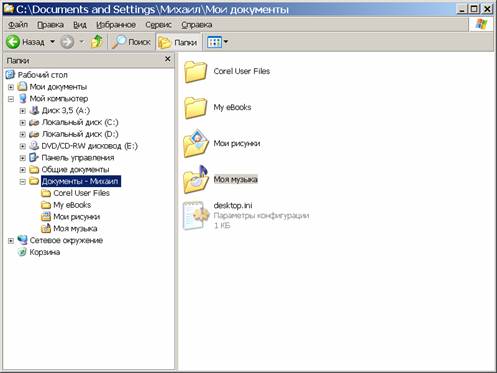The width and height of the screenshot is (497, 373).
Task: Expand the Локальный диск (D:) node
Action: 23,134
